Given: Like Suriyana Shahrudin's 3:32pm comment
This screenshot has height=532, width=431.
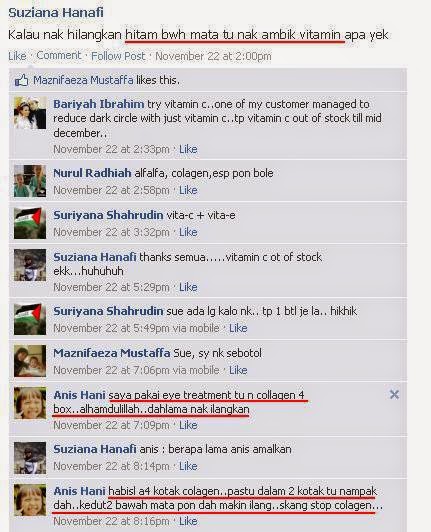Looking at the screenshot, I should coord(188,232).
